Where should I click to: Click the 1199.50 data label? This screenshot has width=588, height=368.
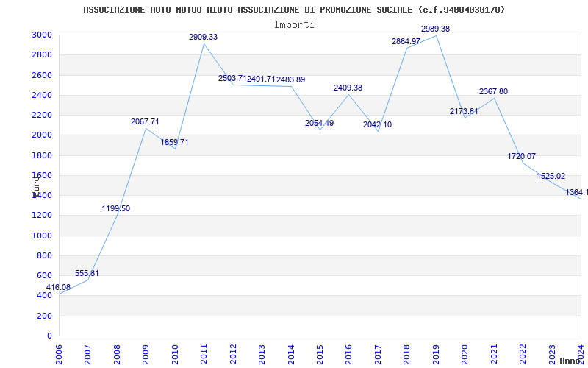point(116,208)
